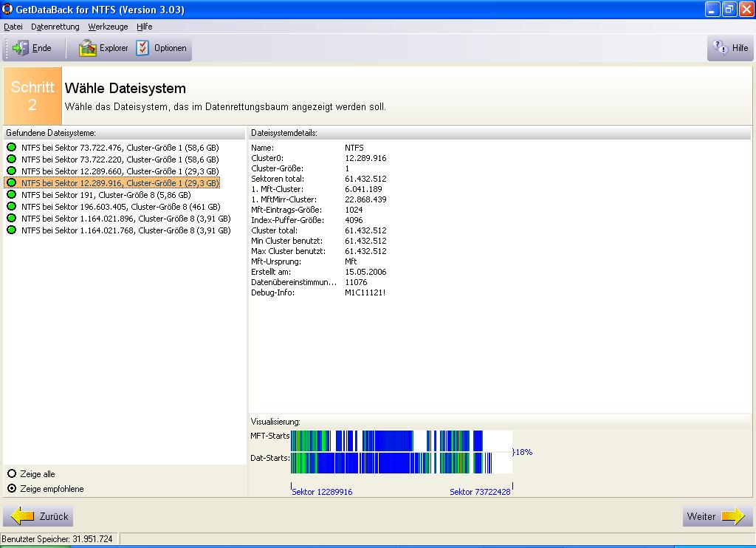Click the Hilfe question mark icon

[x=720, y=47]
